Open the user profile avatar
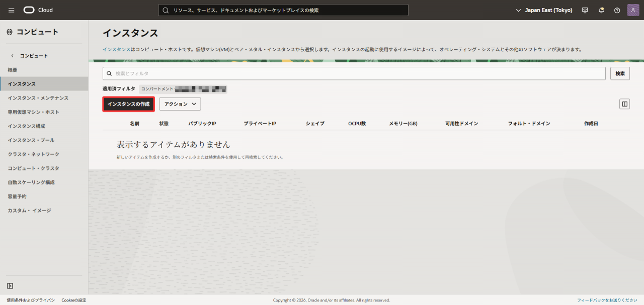This screenshot has width=644, height=305. (x=633, y=10)
